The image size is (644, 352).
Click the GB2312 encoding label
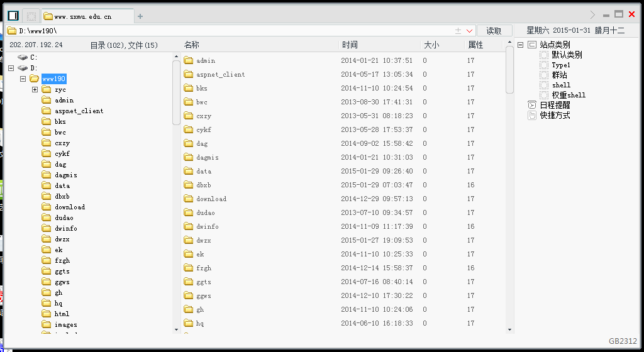point(623,341)
